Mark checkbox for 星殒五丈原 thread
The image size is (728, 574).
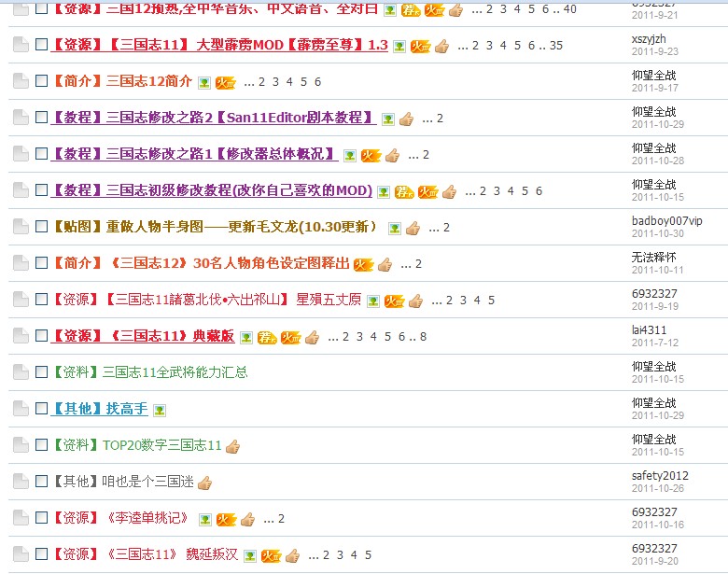pos(41,301)
